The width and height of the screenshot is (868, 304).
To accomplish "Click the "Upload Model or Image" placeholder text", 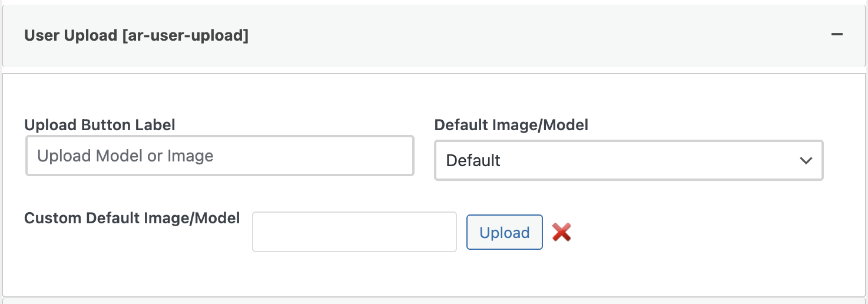I will (125, 156).
